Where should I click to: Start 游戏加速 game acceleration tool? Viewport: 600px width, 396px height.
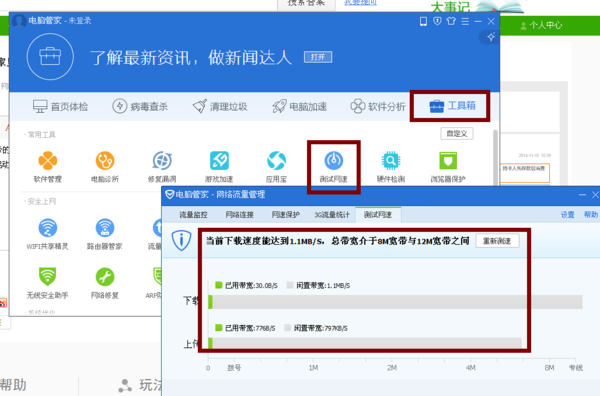[219, 166]
